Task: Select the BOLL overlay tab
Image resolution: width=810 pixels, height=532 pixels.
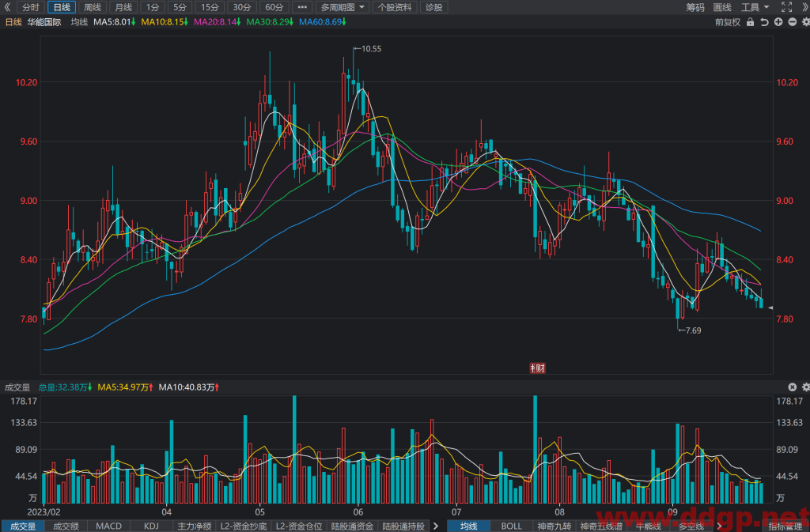Action: point(511,526)
